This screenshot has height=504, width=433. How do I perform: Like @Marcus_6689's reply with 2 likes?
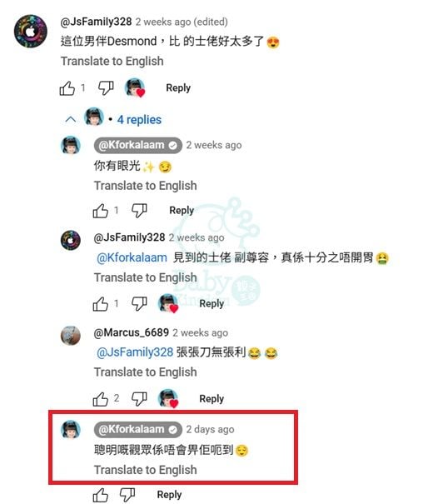point(101,399)
